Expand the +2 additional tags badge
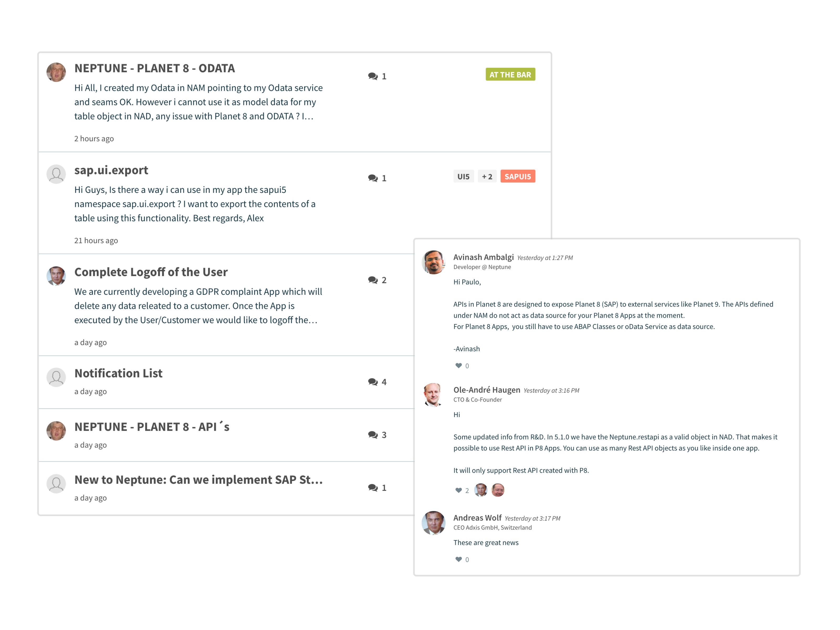 (x=487, y=176)
